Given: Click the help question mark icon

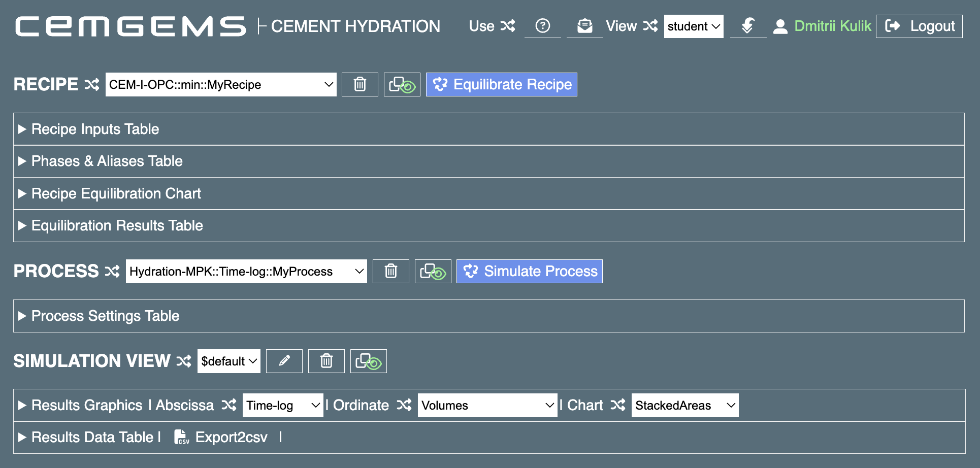Looking at the screenshot, I should (x=542, y=26).
